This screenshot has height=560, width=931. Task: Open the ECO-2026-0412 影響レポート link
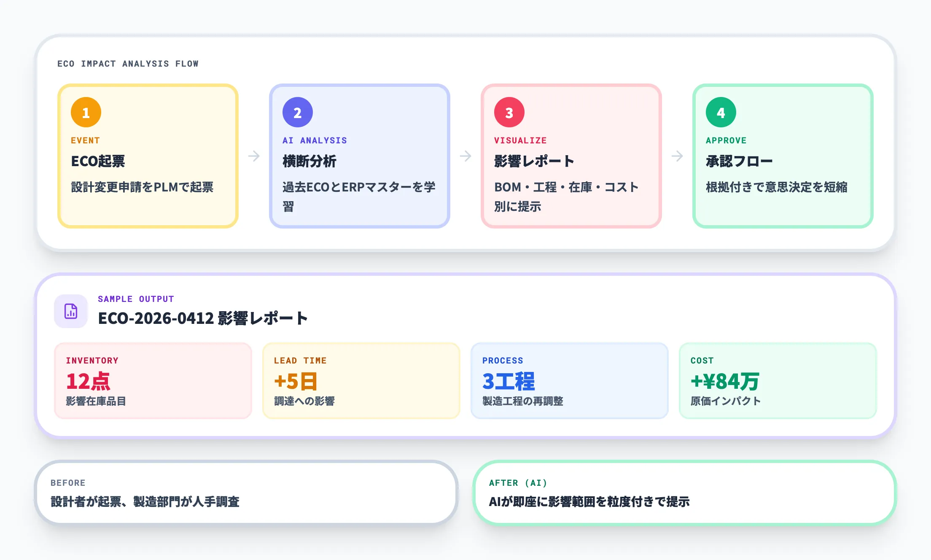(203, 319)
